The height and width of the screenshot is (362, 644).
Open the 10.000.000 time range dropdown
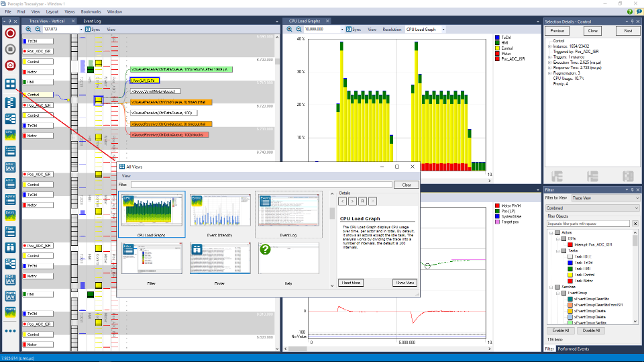(x=342, y=30)
